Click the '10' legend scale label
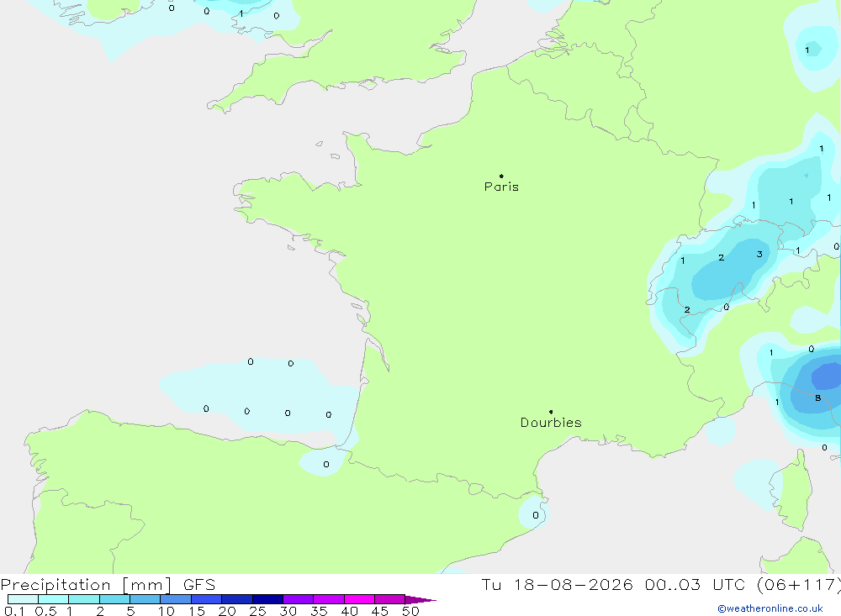Viewport: 841px width, 616px height. (x=167, y=611)
